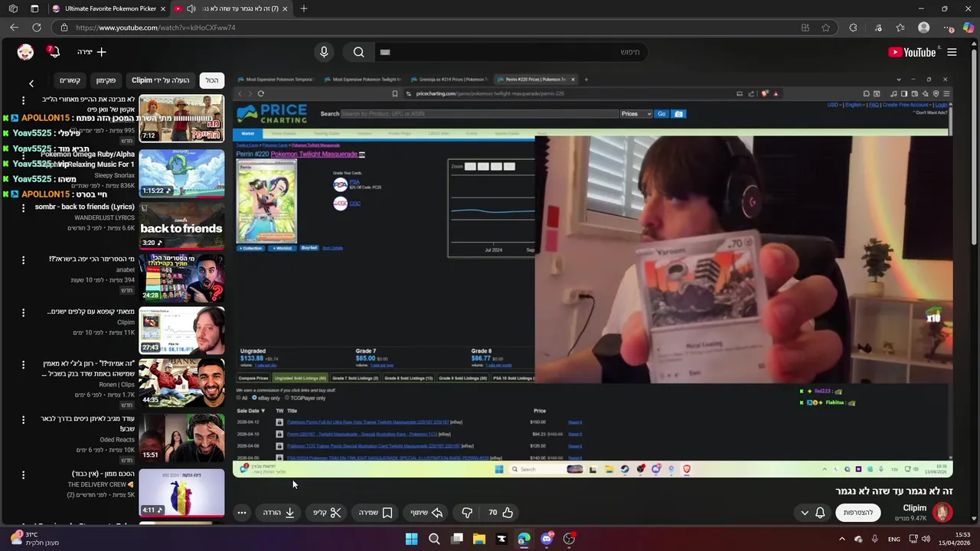Screen dimensions: 980x551
Task: Open the YouTube guide hamburger menu
Action: pyautogui.click(x=952, y=52)
